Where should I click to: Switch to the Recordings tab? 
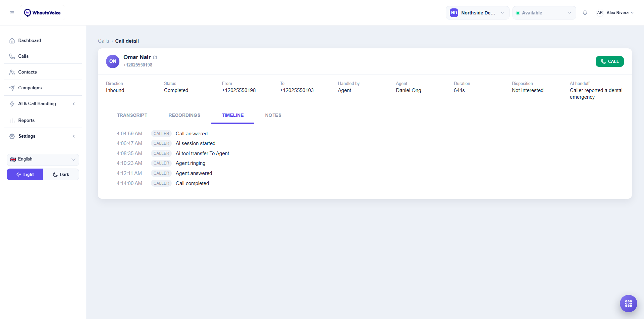(184, 115)
